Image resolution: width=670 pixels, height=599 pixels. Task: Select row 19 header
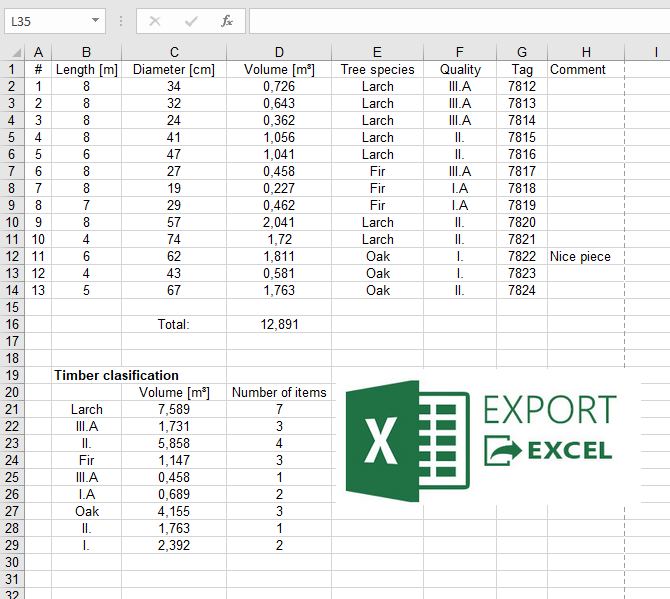pyautogui.click(x=12, y=375)
